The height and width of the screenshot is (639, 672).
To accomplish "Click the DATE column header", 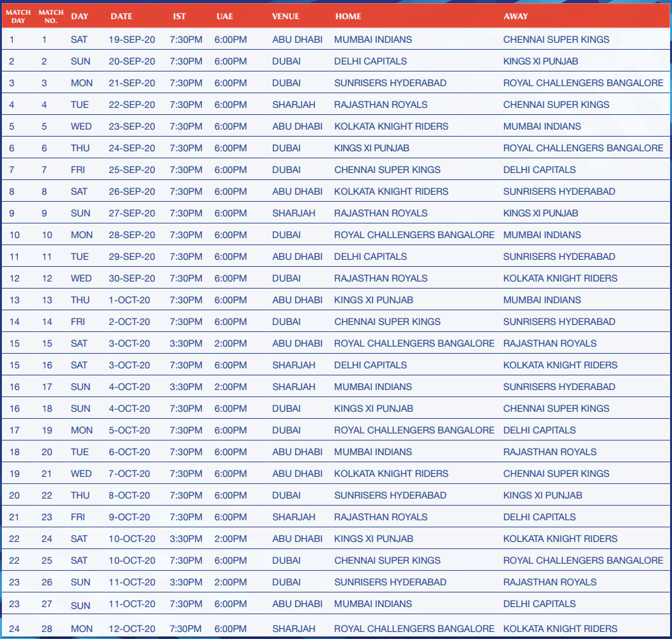I will coord(121,16).
